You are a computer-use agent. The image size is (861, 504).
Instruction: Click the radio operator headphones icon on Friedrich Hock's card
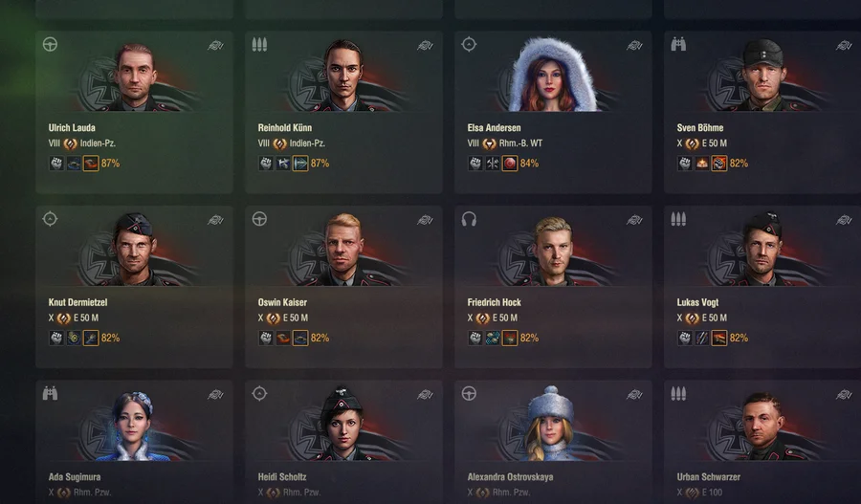click(x=469, y=219)
